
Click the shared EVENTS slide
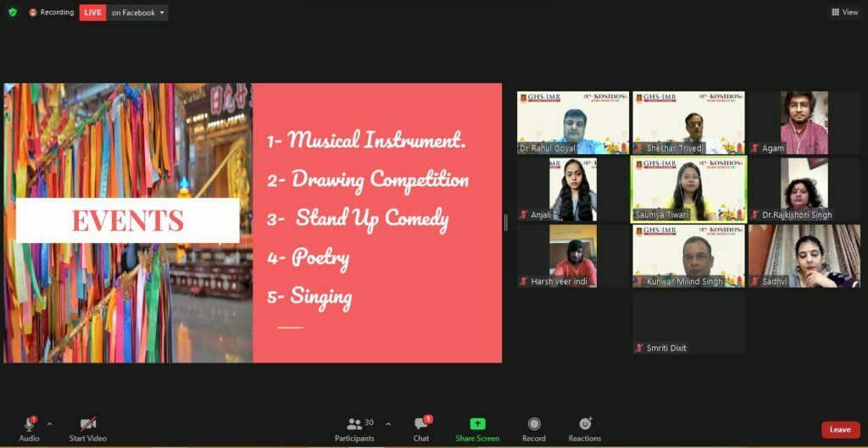pyautogui.click(x=253, y=223)
